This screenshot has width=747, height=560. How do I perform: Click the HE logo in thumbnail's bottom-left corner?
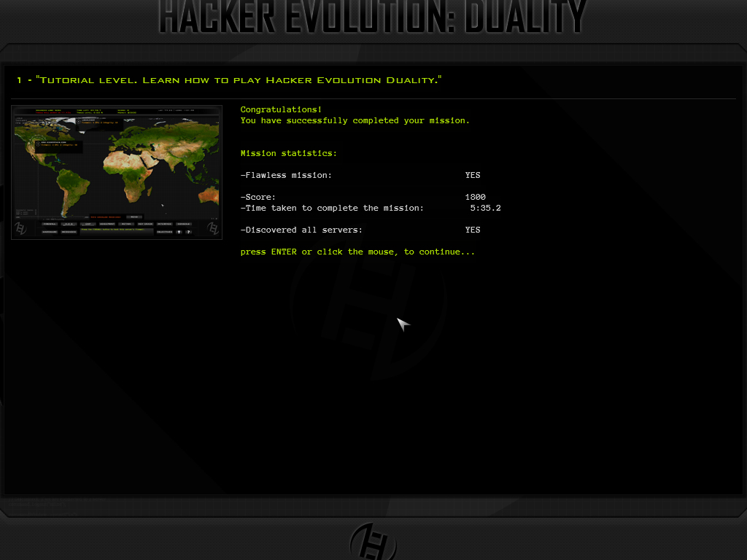point(22,227)
